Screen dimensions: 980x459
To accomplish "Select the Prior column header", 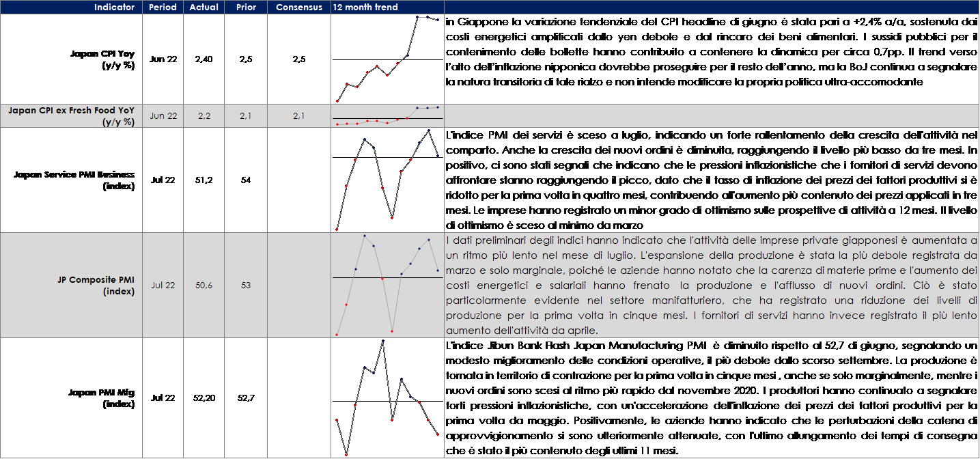I will tap(246, 7).
